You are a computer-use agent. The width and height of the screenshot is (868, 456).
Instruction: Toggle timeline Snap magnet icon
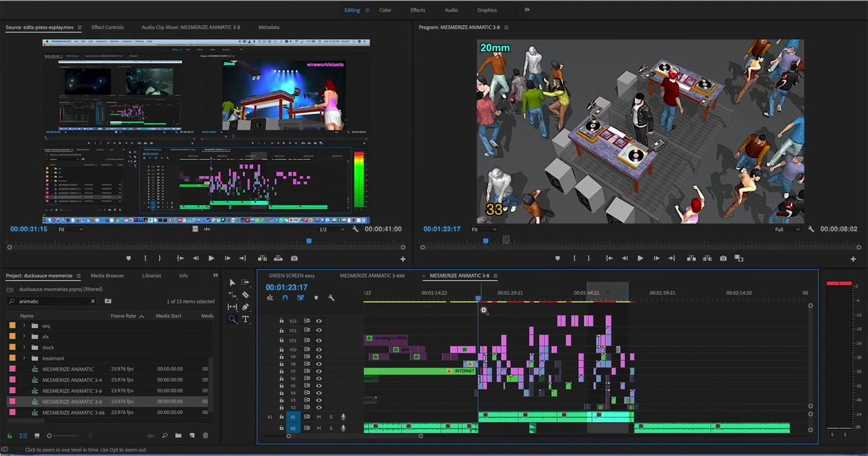[x=285, y=297]
